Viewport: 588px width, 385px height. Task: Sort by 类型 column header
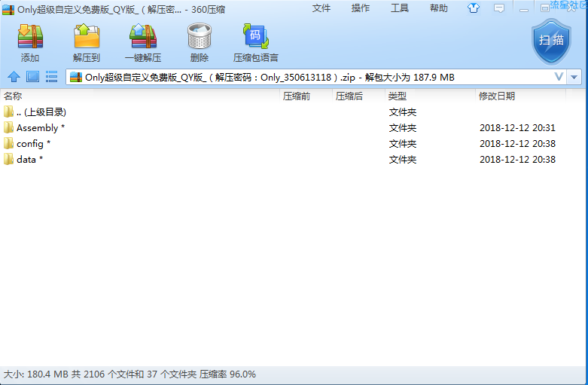pos(431,96)
